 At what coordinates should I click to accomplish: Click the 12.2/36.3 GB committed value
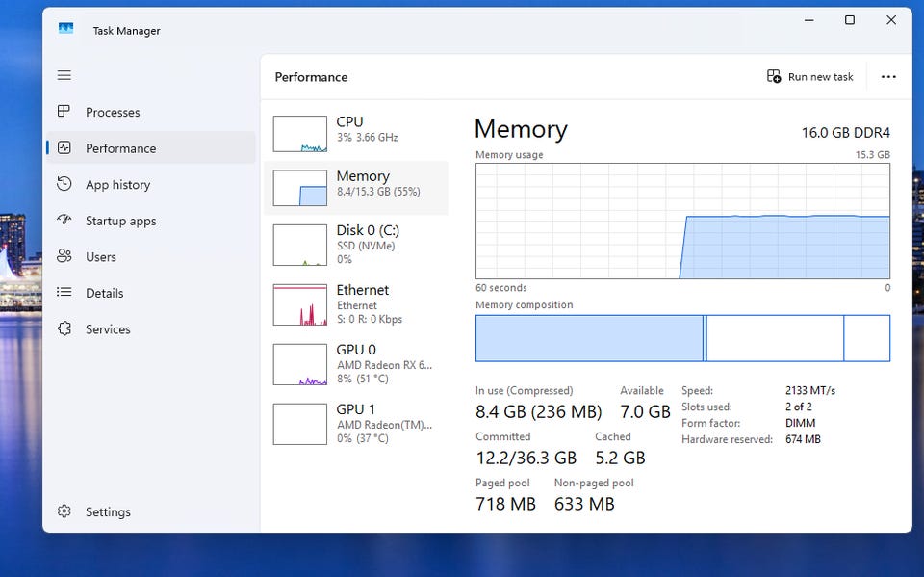[526, 458]
